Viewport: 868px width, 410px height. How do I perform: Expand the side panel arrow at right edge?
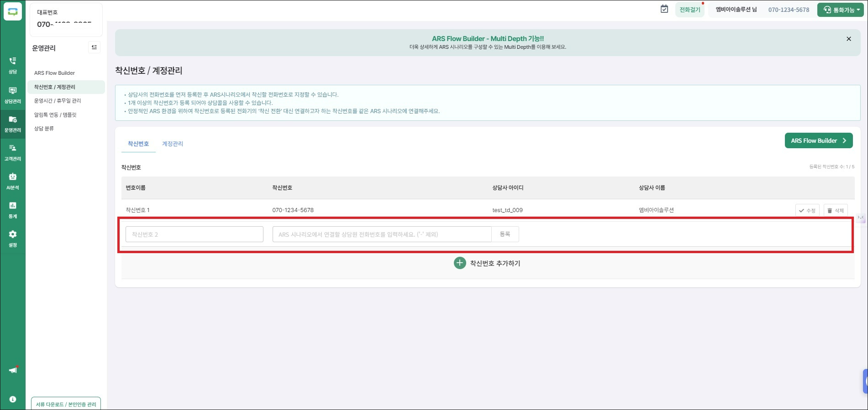point(861,218)
